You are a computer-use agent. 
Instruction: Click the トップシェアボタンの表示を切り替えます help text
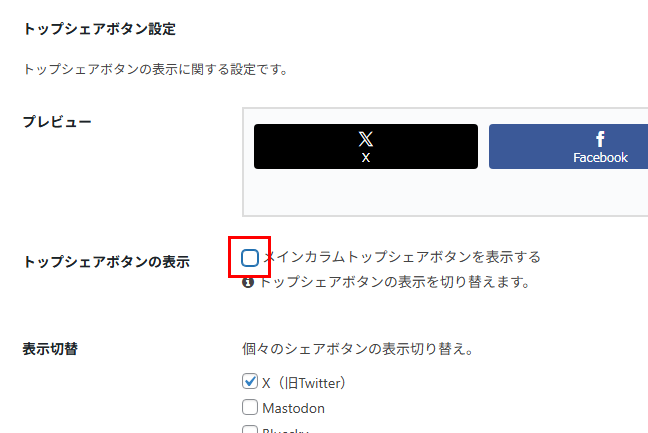point(393,282)
